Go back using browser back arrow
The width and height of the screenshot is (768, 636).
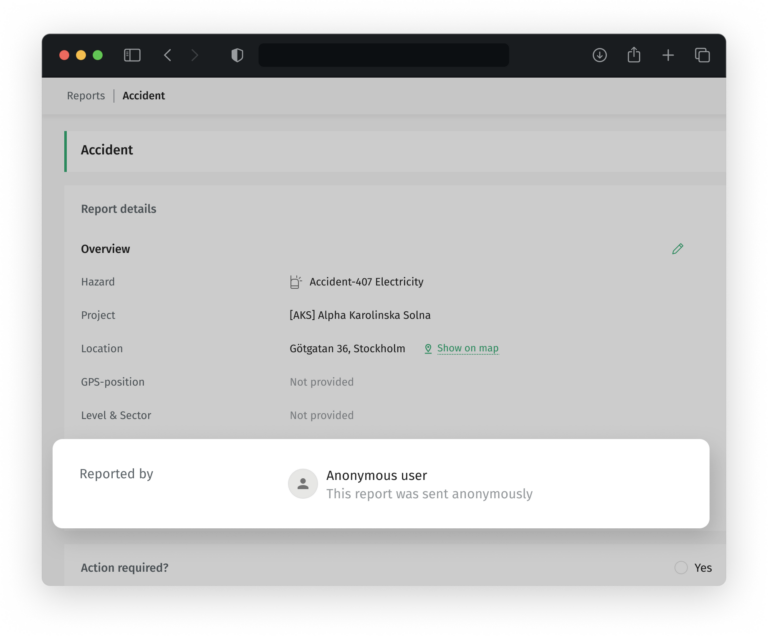pyautogui.click(x=167, y=56)
